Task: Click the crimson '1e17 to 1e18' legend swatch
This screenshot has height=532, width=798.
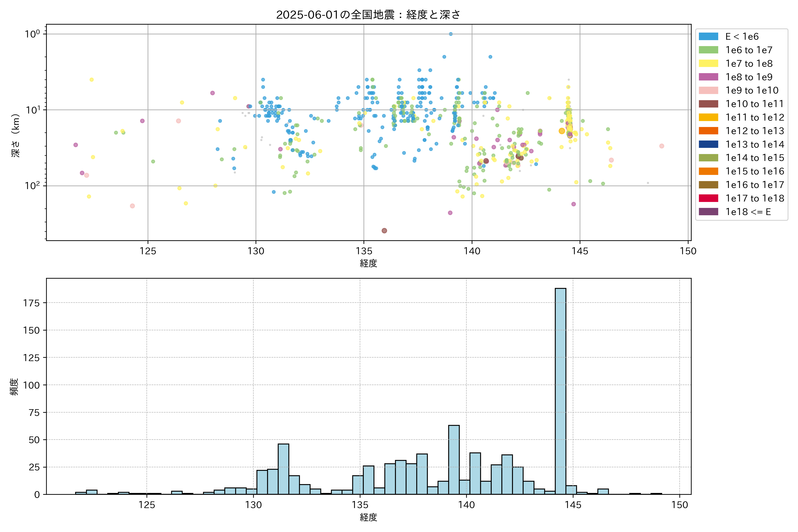Action: (x=708, y=198)
